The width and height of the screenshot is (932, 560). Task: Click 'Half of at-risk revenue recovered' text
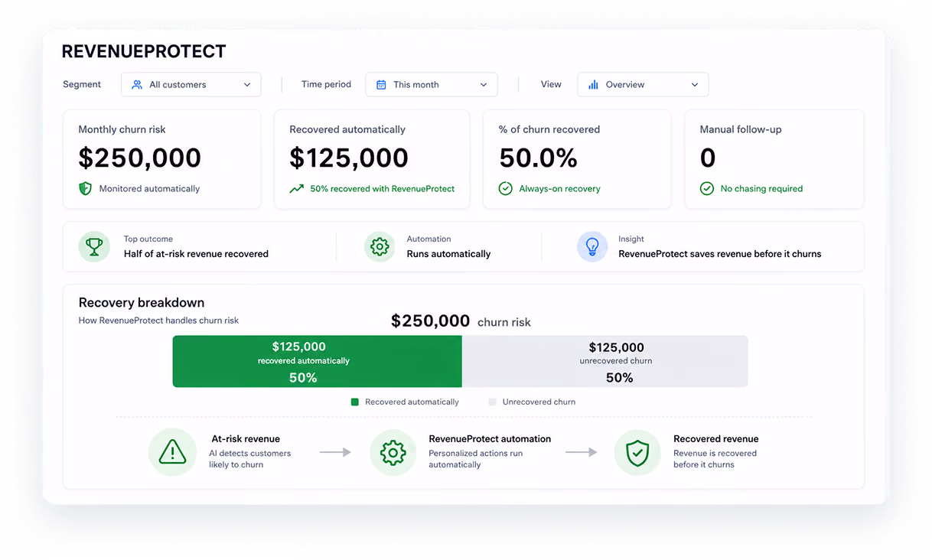196,254
